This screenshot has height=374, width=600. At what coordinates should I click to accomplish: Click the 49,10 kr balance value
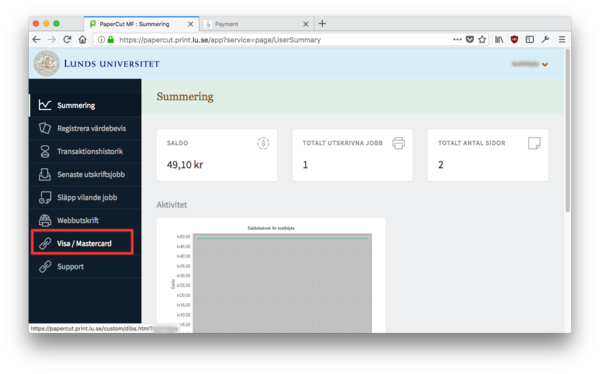[185, 165]
